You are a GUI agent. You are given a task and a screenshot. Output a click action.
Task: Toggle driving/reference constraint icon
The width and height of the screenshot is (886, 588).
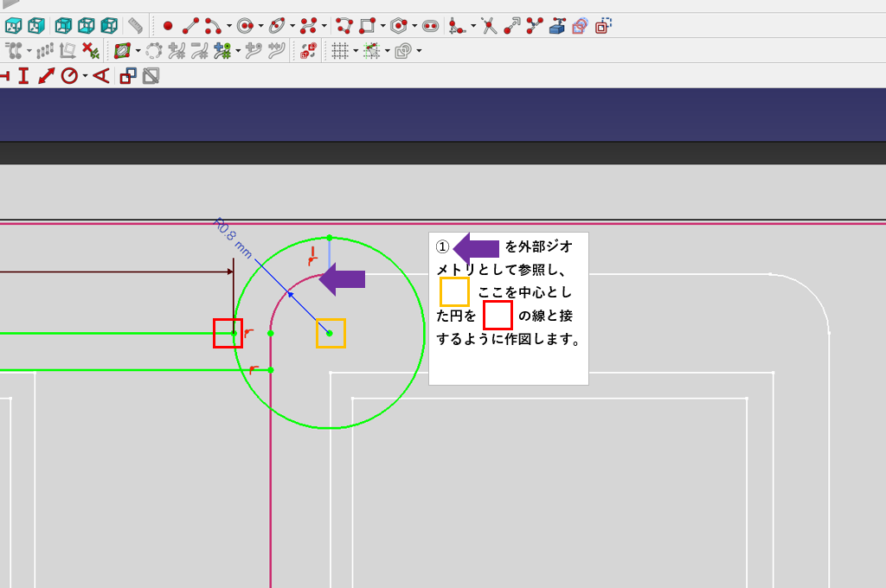(128, 76)
